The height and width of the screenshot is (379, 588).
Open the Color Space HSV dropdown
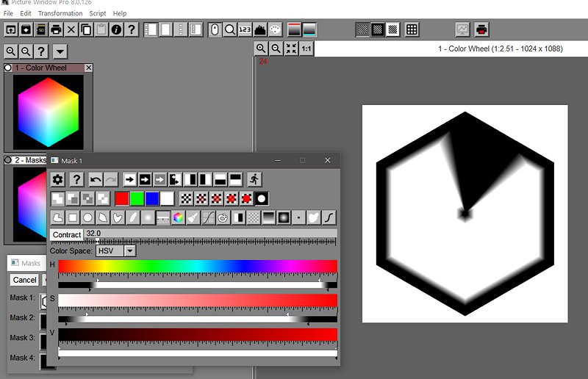click(x=130, y=250)
